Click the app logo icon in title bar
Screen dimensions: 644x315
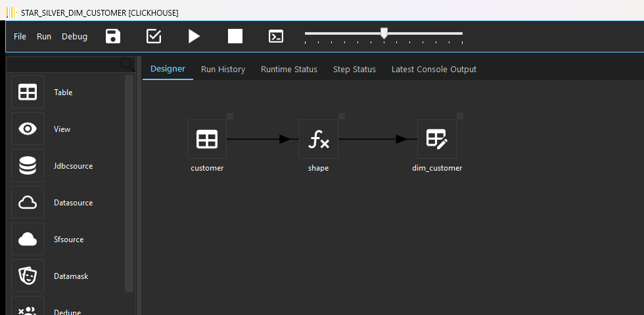pyautogui.click(x=12, y=12)
